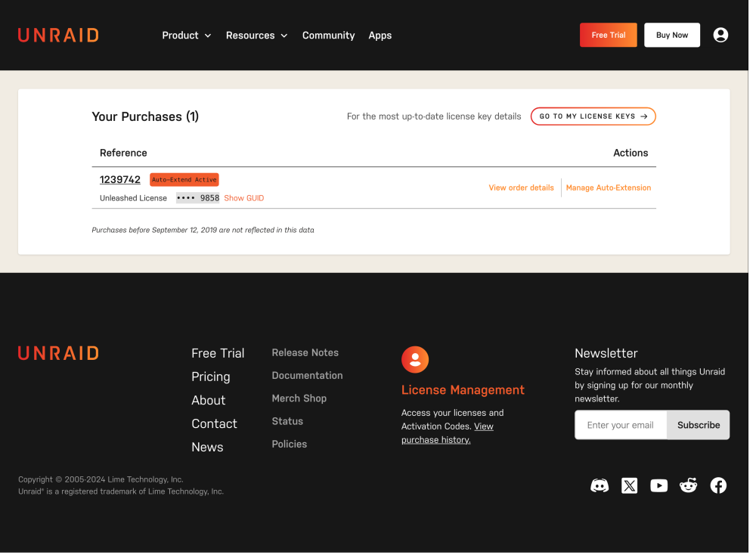Click the newsletter Subscribe button

point(698,425)
